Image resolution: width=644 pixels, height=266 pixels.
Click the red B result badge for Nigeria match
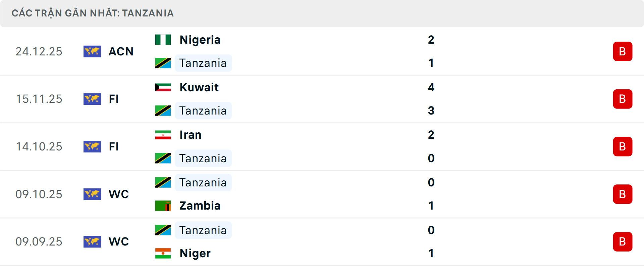point(623,51)
